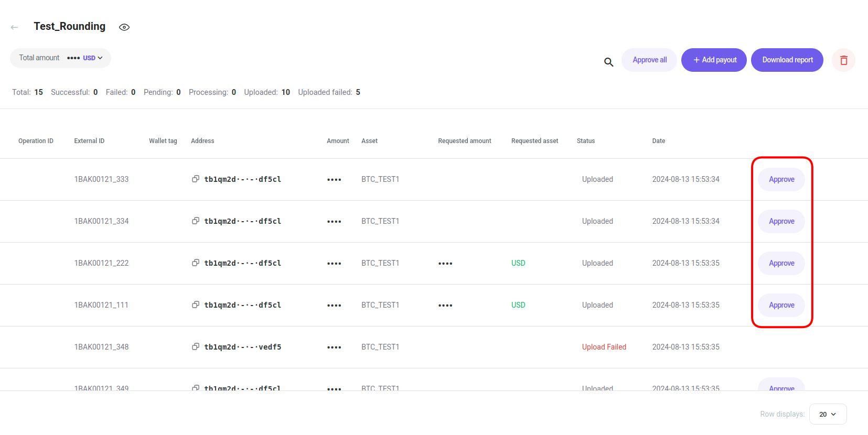The height and width of the screenshot is (435, 868).
Task: Click the search magnifier icon
Action: [x=608, y=62]
